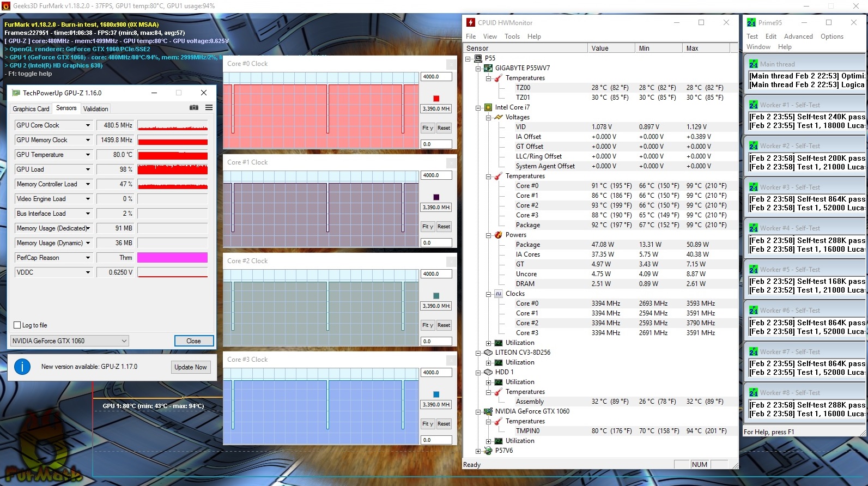
Task: Click the HDD 1 drive icon
Action: pos(488,372)
